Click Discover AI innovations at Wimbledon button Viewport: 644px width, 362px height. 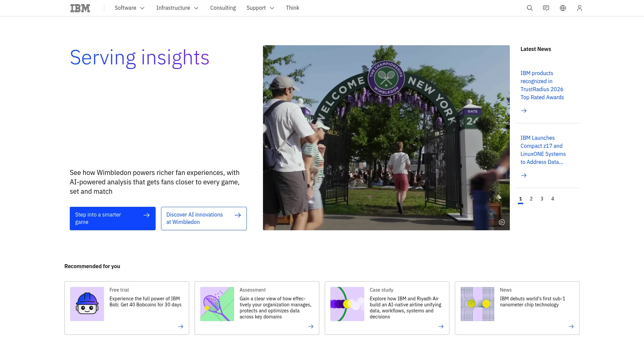pos(204,219)
